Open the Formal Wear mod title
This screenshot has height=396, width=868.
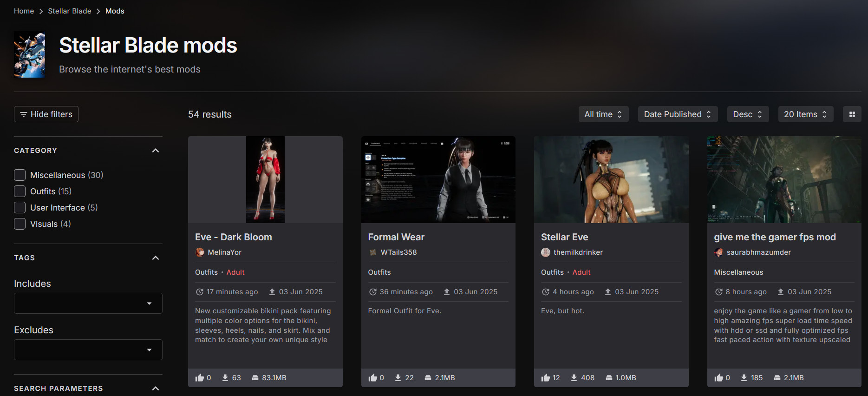click(x=396, y=237)
